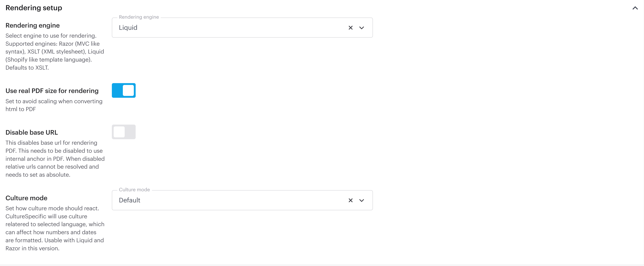Click the CultureSpecific description paragraph
The height and width of the screenshot is (266, 644).
coord(55,228)
